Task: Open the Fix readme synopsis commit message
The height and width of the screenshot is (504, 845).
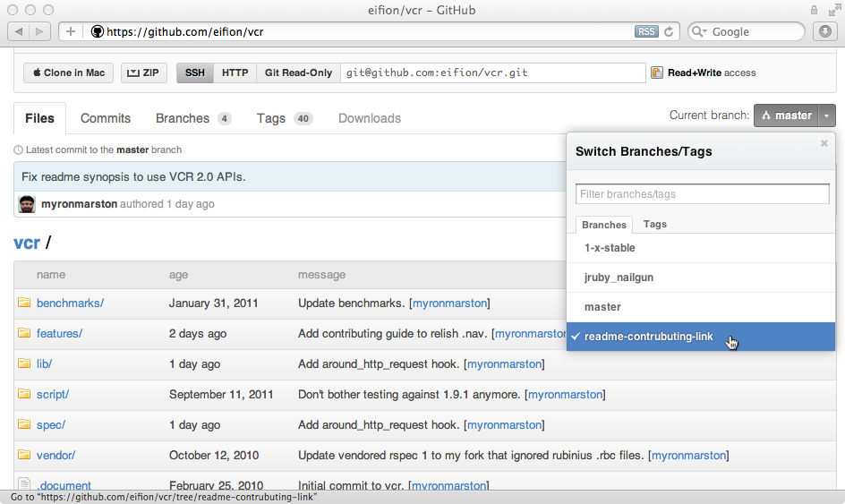Action: point(133,177)
